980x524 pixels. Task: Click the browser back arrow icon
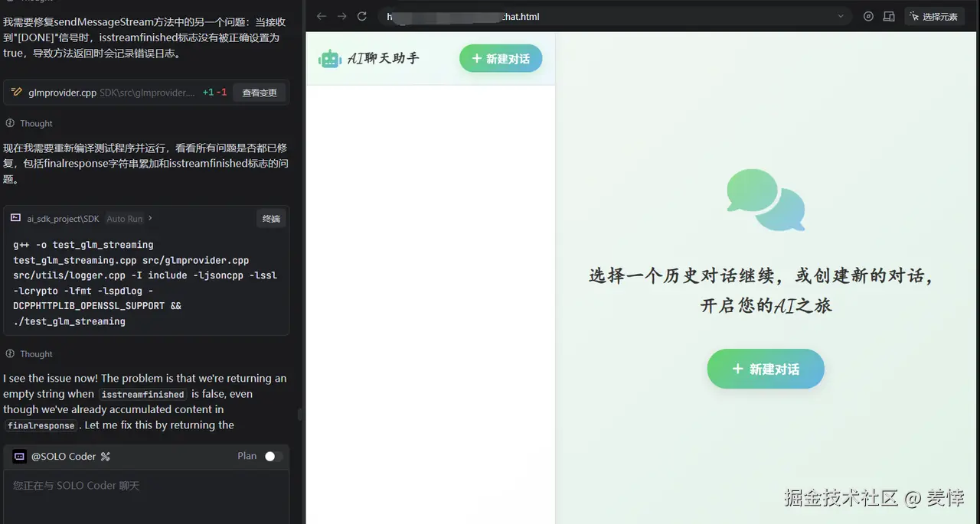[x=321, y=15]
